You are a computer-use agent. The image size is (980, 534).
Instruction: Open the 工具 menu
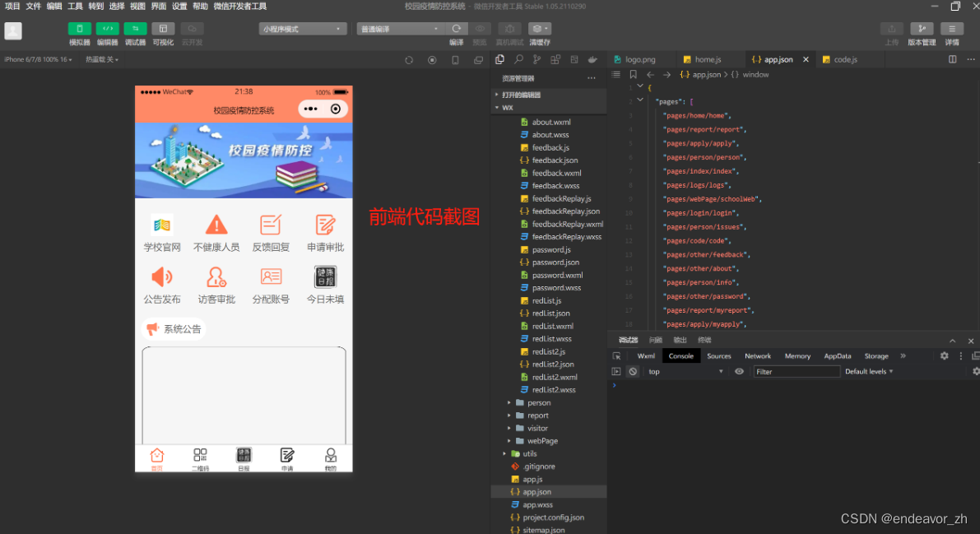coord(75,7)
